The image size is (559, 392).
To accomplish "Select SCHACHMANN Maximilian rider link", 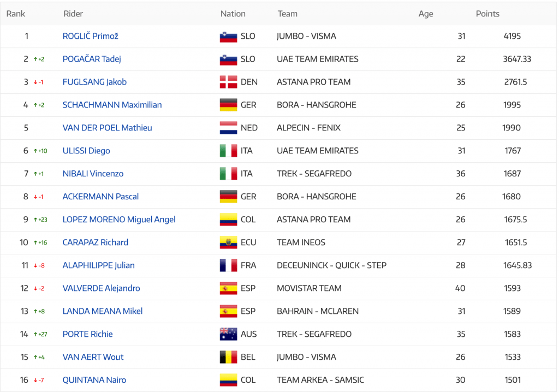I will 112,105.
